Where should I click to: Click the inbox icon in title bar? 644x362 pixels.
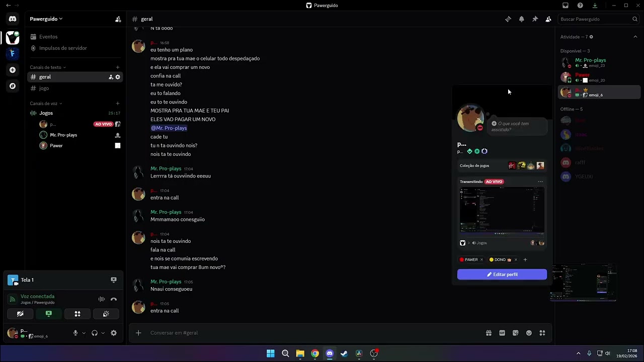click(566, 6)
